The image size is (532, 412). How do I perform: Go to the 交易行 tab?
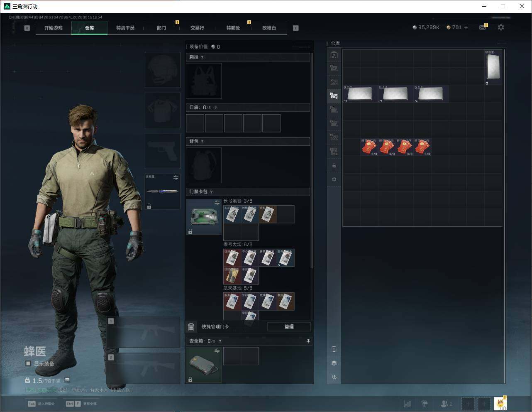pyautogui.click(x=197, y=28)
